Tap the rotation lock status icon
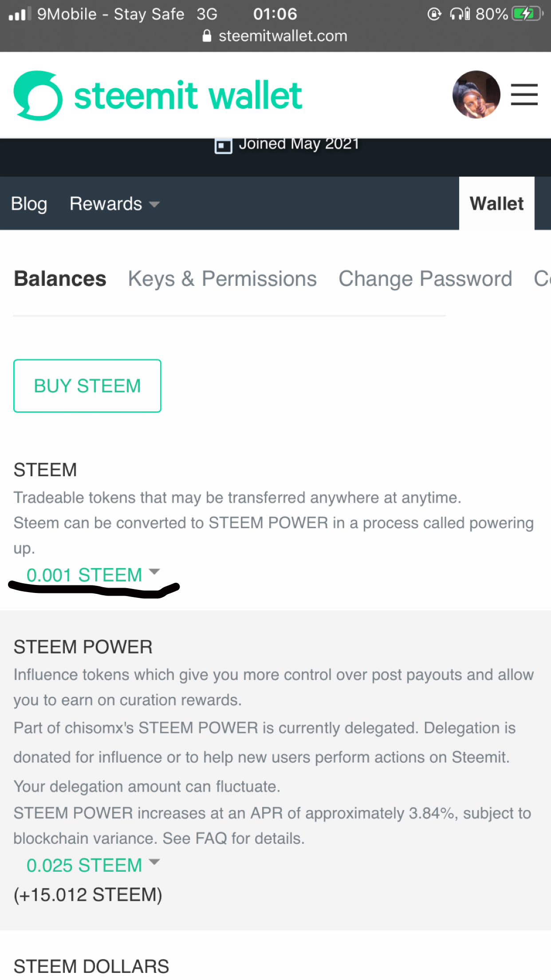The image size is (551, 980). 434,14
